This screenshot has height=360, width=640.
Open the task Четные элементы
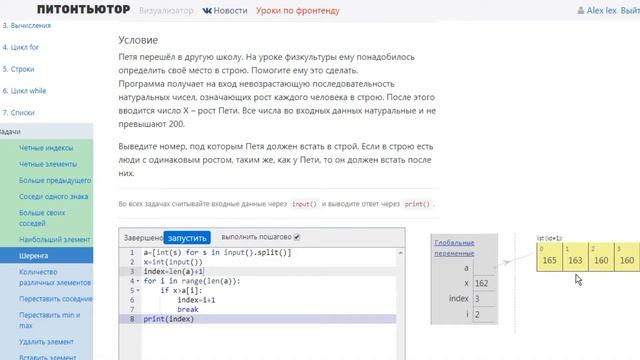pos(48,164)
